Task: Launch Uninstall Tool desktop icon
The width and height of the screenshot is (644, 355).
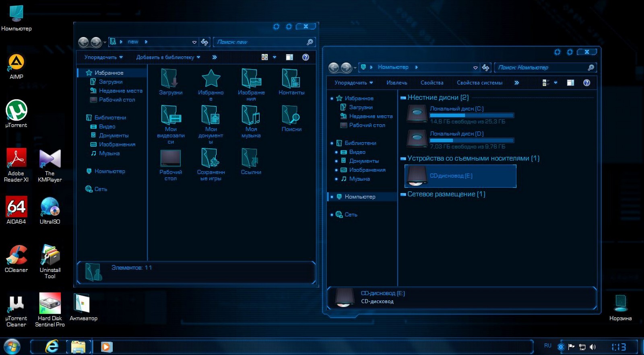Action: coord(50,261)
